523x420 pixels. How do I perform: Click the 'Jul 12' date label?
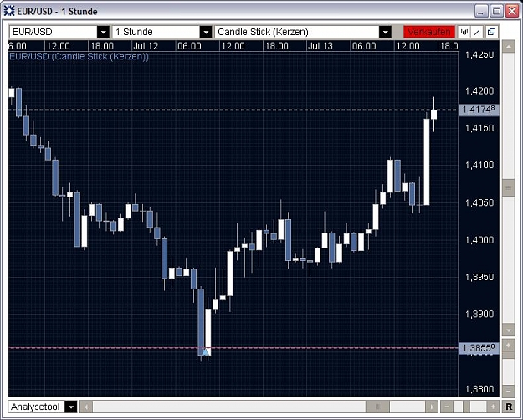tap(146, 46)
